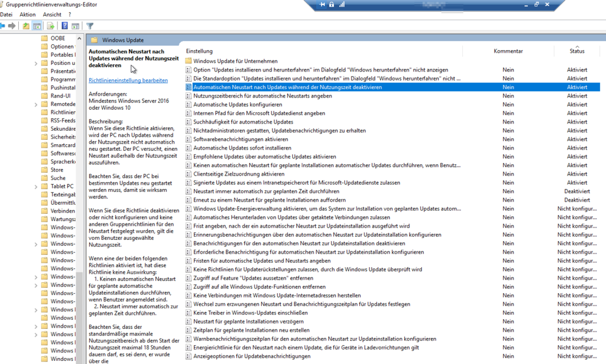Pin the remote connection bar
606x364 pixels.
(x=322, y=5)
